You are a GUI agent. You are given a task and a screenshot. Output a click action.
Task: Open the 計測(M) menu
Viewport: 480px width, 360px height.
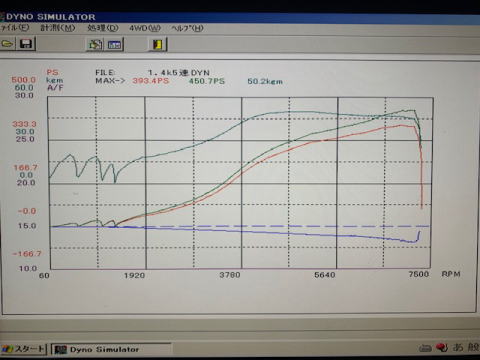point(58,28)
